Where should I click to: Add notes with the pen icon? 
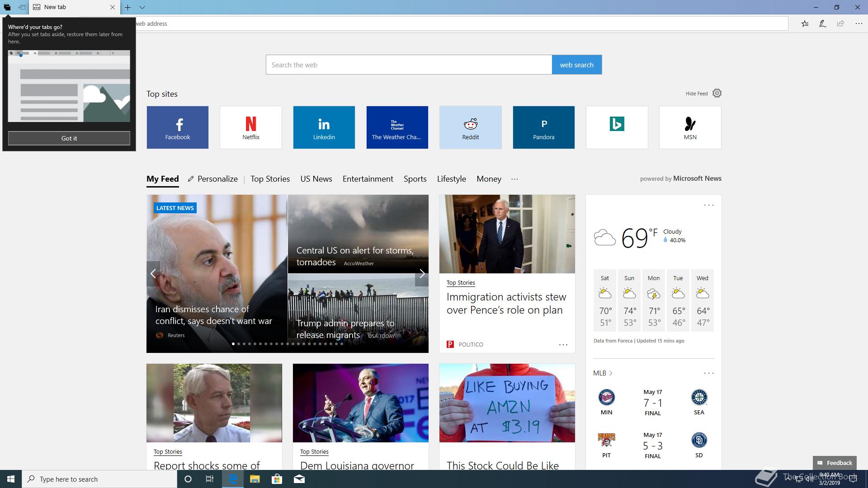click(823, 23)
